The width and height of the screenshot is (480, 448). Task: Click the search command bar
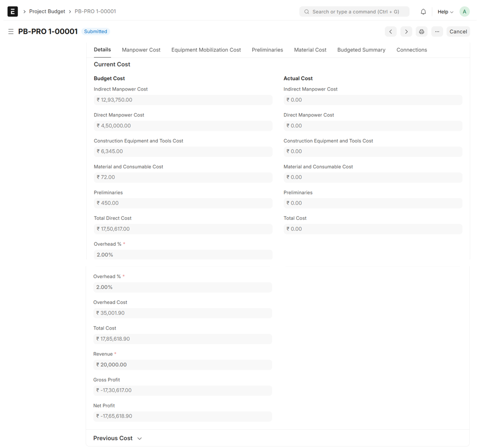354,12
